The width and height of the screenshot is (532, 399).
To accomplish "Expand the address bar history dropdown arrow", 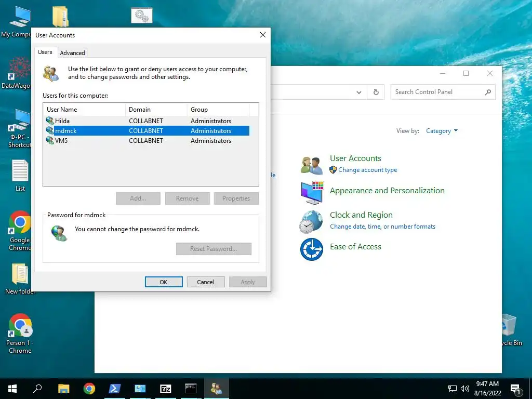I will 359,92.
